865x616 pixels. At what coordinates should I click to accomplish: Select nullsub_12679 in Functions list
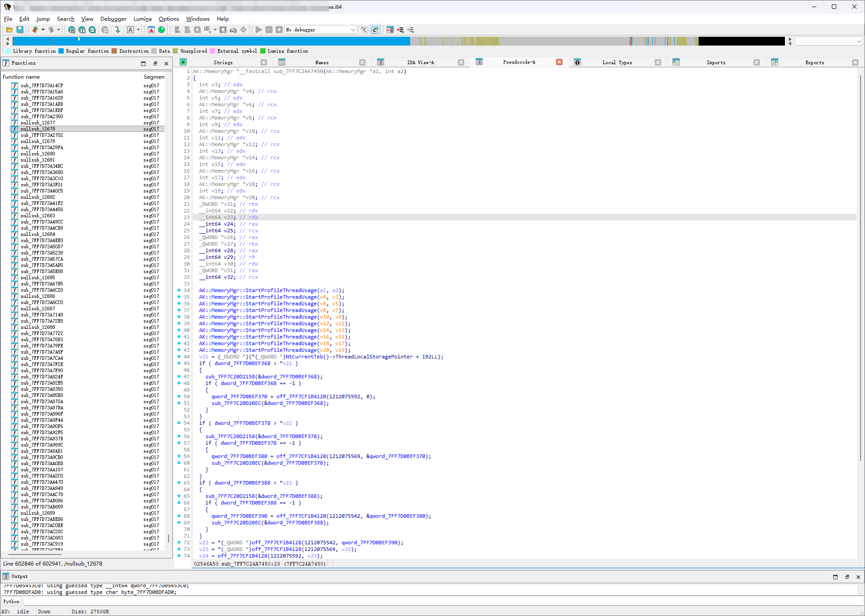pos(38,141)
